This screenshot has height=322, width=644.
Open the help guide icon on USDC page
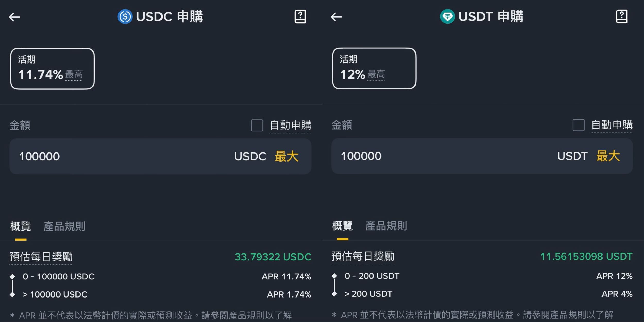(300, 16)
